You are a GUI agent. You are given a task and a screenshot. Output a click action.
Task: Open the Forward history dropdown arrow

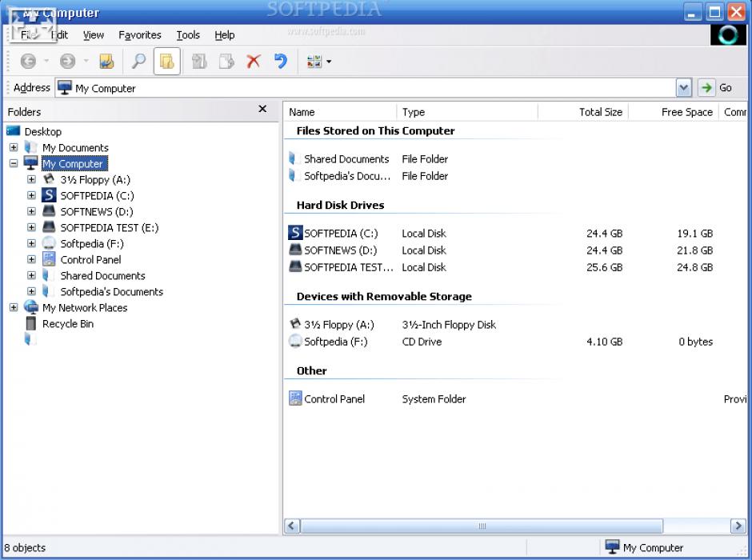pos(86,61)
